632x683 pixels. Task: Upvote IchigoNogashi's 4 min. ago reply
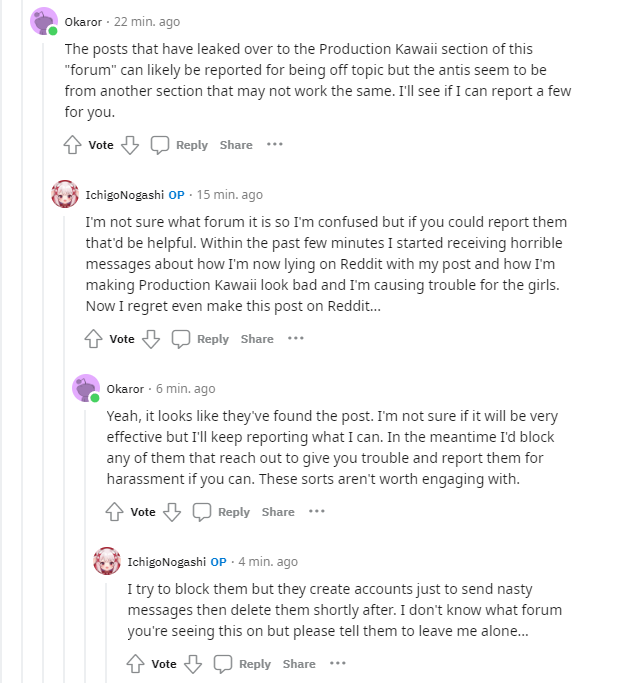click(x=135, y=664)
